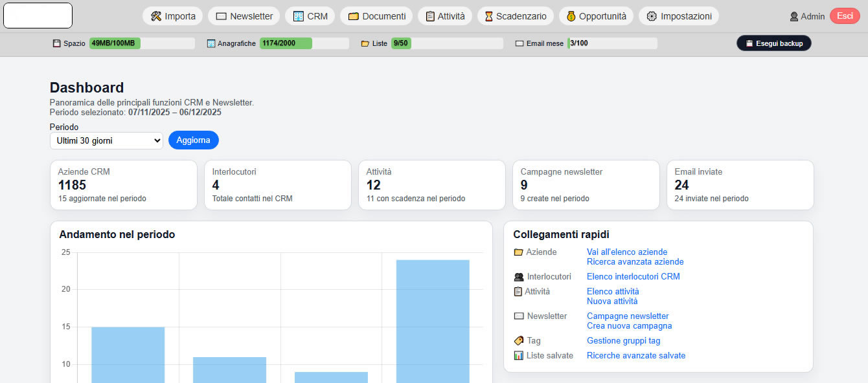Open Vai all'elenco aziende link
Viewport: 868px width, 383px height.
pyautogui.click(x=627, y=252)
